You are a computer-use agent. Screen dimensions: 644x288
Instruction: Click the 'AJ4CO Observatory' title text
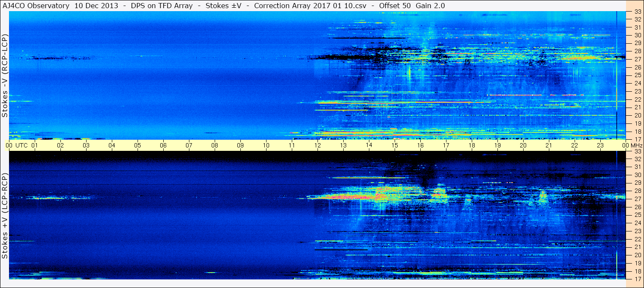click(x=36, y=6)
